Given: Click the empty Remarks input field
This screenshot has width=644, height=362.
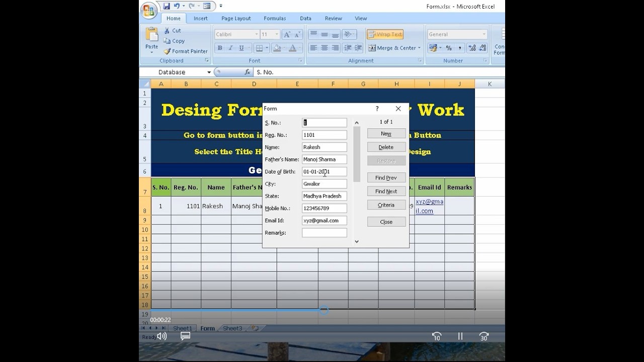Looking at the screenshot, I should (325, 233).
